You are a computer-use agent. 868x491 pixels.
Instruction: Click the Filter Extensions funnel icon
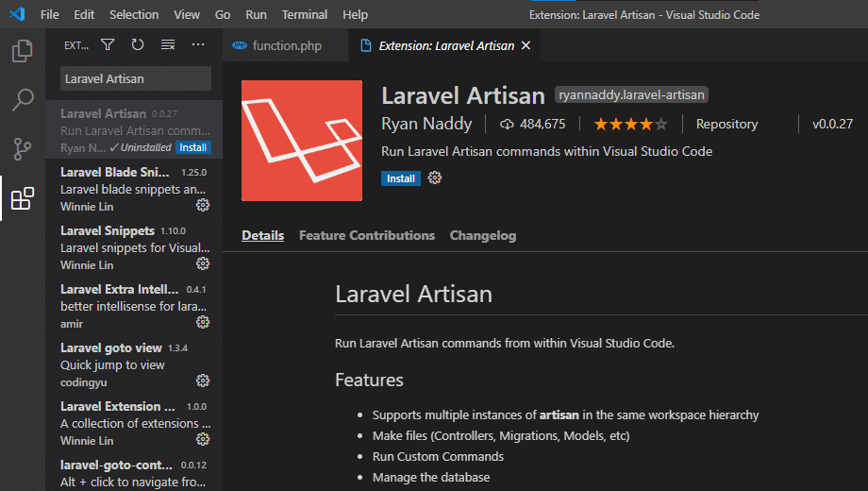click(x=108, y=44)
